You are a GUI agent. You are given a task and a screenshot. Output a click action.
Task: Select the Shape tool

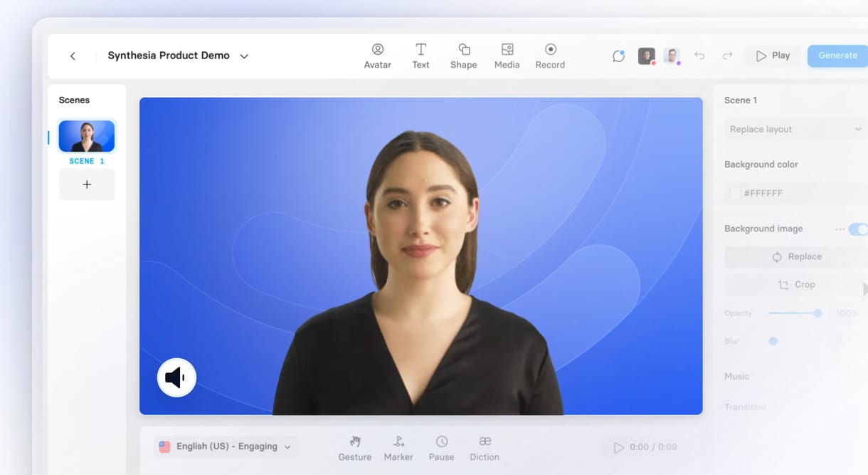tap(463, 56)
